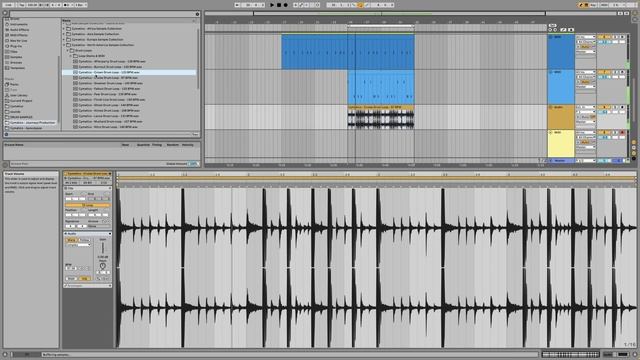
Task: Click the Link button in the control bar
Action: coord(8,5)
